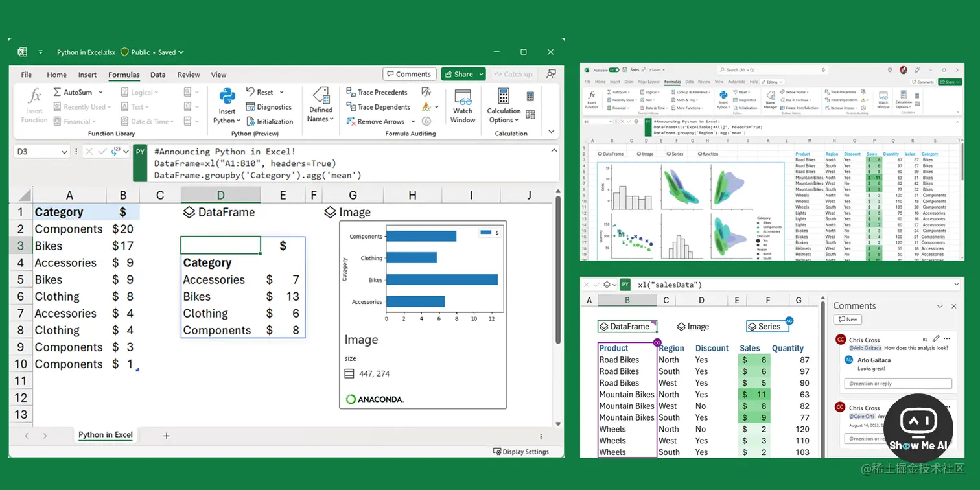Open File menu in Python in Excel.xlsx window

[27, 75]
